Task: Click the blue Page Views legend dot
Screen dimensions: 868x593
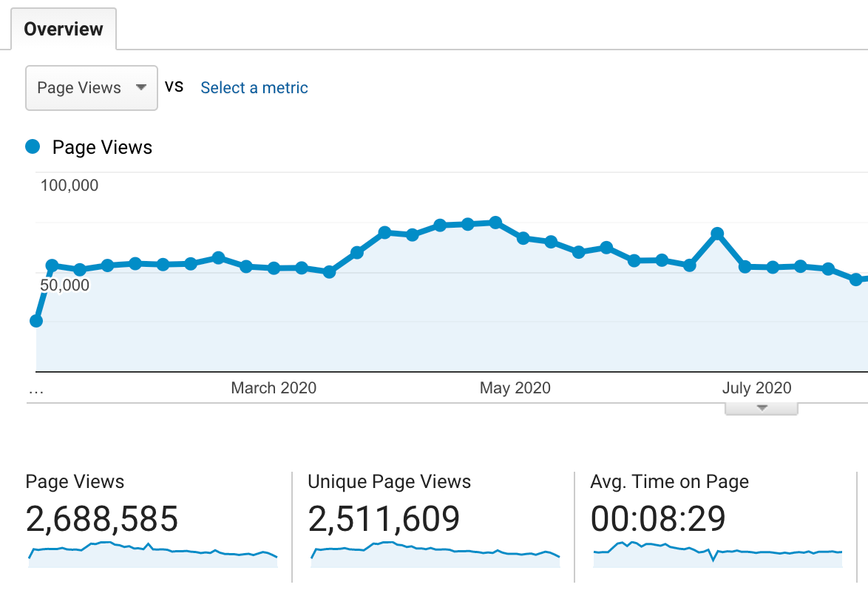Action: 33,146
